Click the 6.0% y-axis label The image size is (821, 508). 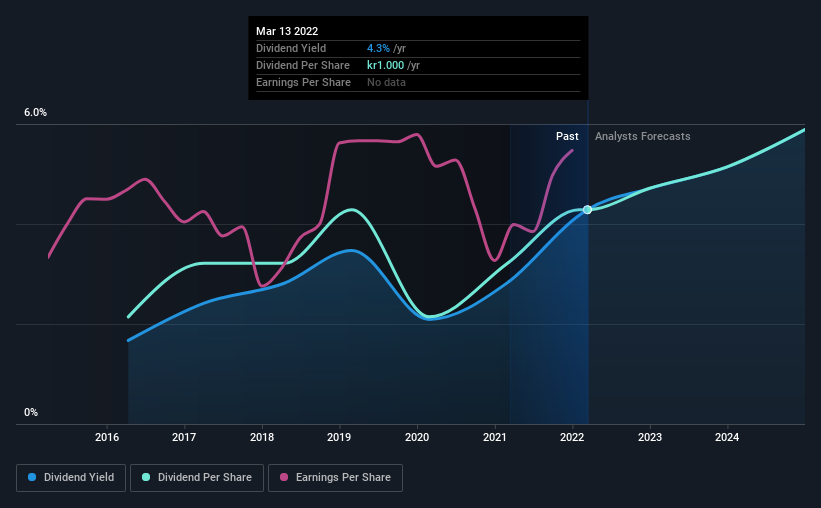[35, 113]
